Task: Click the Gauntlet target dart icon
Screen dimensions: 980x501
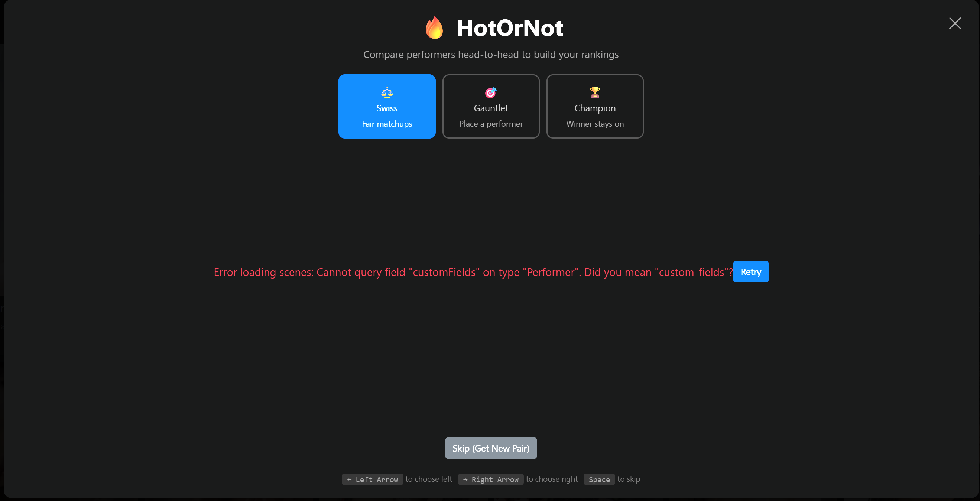Action: coord(491,92)
